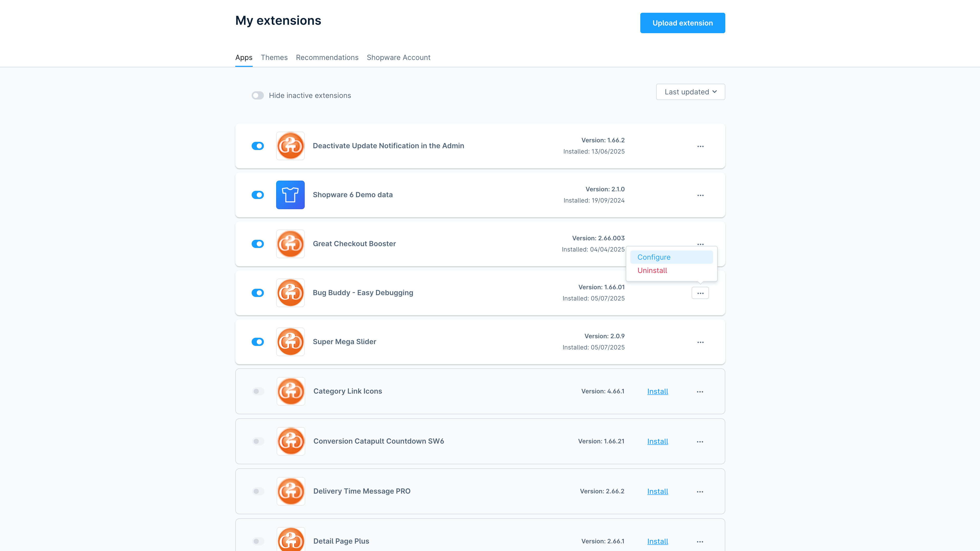The image size is (980, 551).
Task: Open the more options menu for Shopware 6 Demo data
Action: [700, 195]
